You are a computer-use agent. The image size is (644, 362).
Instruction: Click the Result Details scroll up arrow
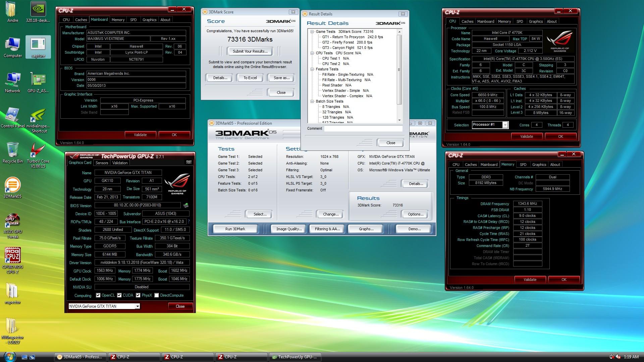click(399, 32)
